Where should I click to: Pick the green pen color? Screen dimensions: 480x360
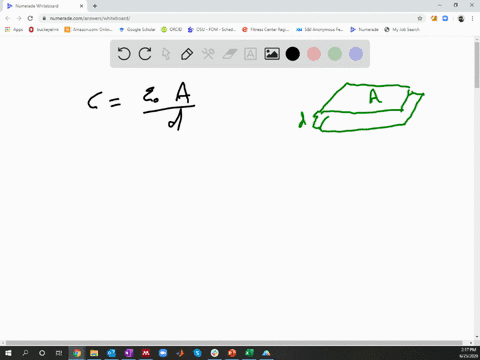(x=335, y=54)
